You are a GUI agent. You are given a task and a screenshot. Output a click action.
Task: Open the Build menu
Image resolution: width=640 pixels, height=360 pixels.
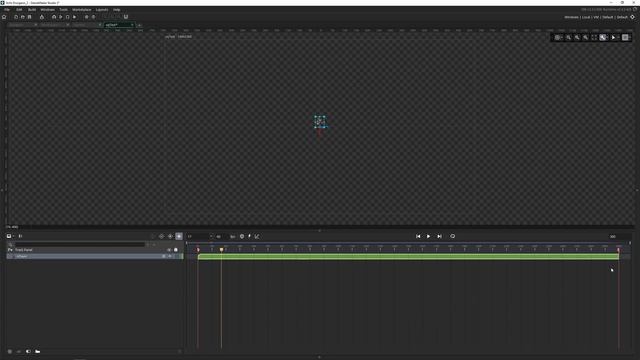(x=32, y=9)
